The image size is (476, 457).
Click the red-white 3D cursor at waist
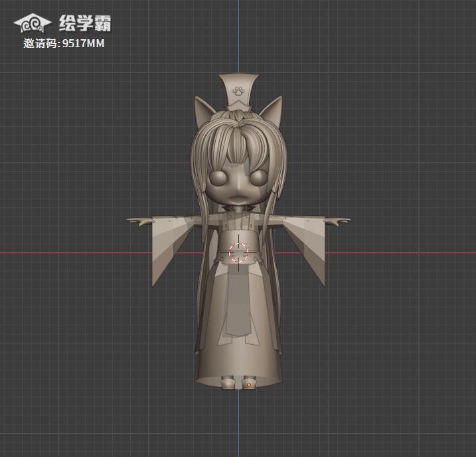(x=238, y=252)
